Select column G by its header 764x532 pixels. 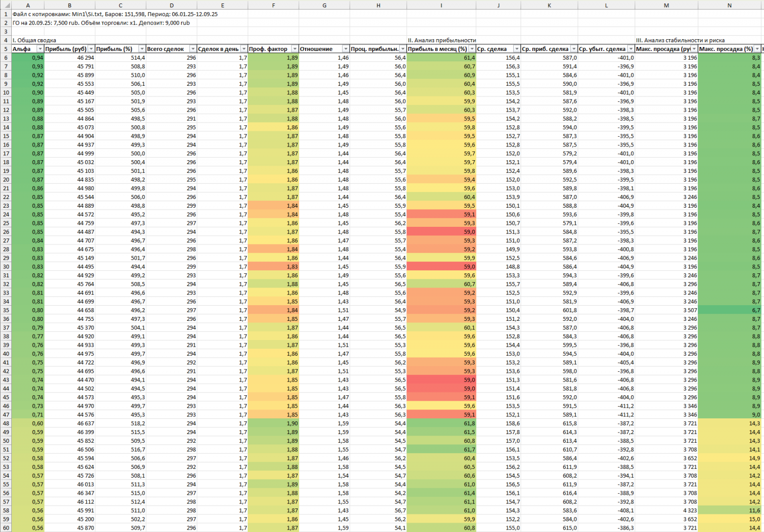tap(324, 5)
